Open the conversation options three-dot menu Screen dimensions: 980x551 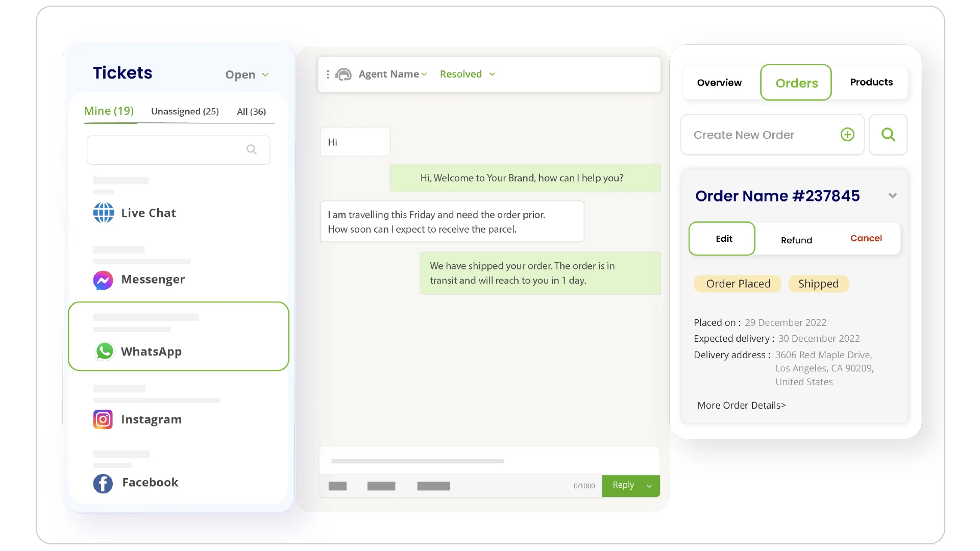point(328,74)
